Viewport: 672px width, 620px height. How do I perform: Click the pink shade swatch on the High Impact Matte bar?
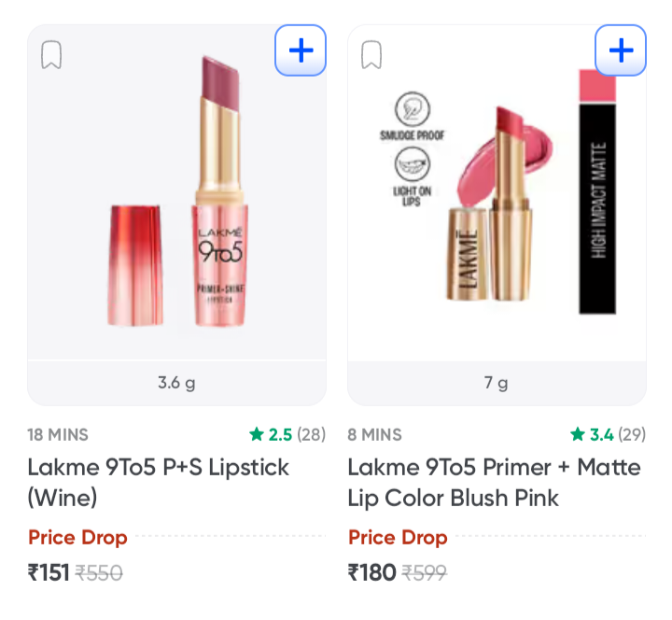point(597,86)
